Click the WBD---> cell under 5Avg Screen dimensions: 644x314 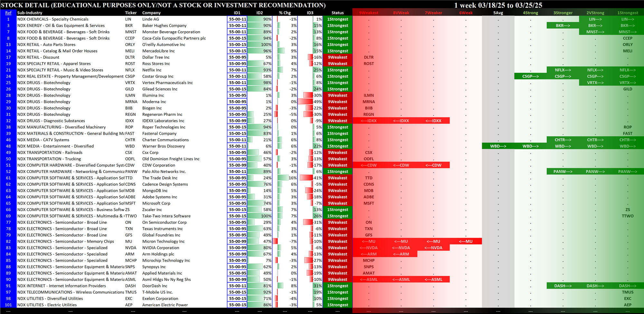pos(498,146)
